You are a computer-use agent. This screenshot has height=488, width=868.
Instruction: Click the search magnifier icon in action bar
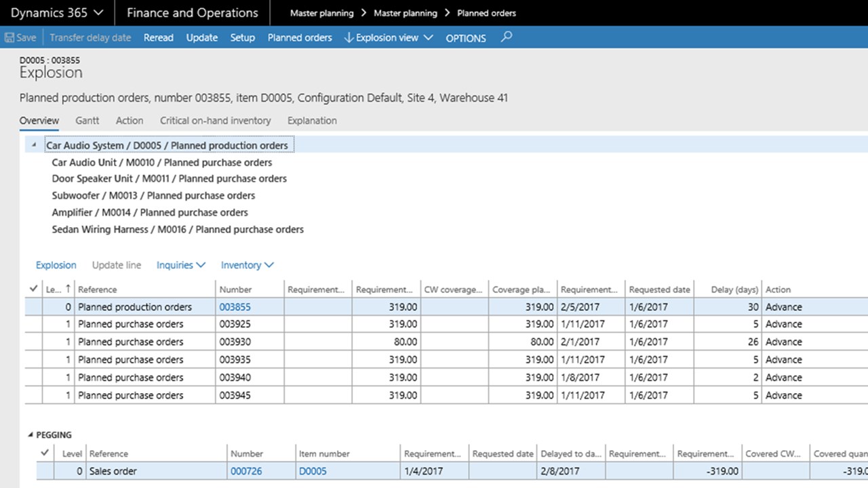coord(506,37)
